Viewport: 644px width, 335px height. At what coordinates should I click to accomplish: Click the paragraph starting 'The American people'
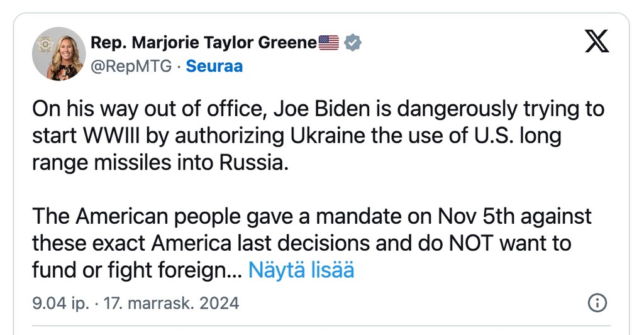(x=312, y=243)
